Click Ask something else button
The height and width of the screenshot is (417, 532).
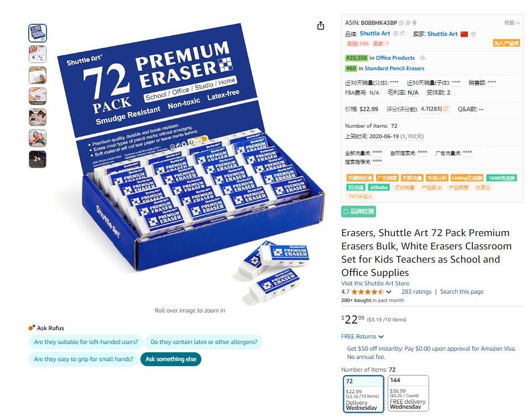(x=171, y=359)
